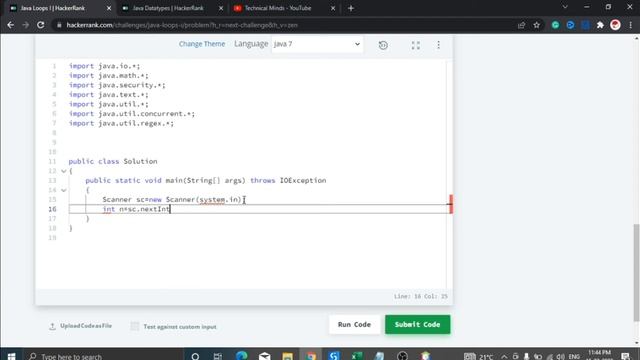
Task: Show hidden system tray icons
Action: pos(504,356)
